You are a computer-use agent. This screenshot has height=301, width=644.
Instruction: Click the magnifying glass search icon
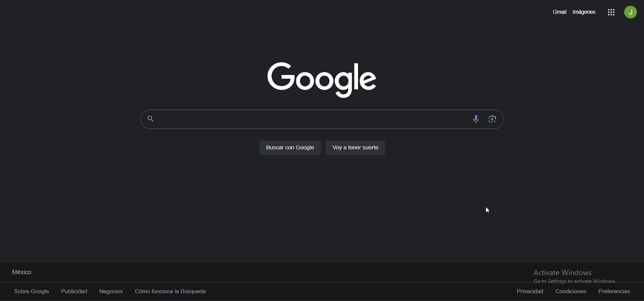[x=151, y=119]
